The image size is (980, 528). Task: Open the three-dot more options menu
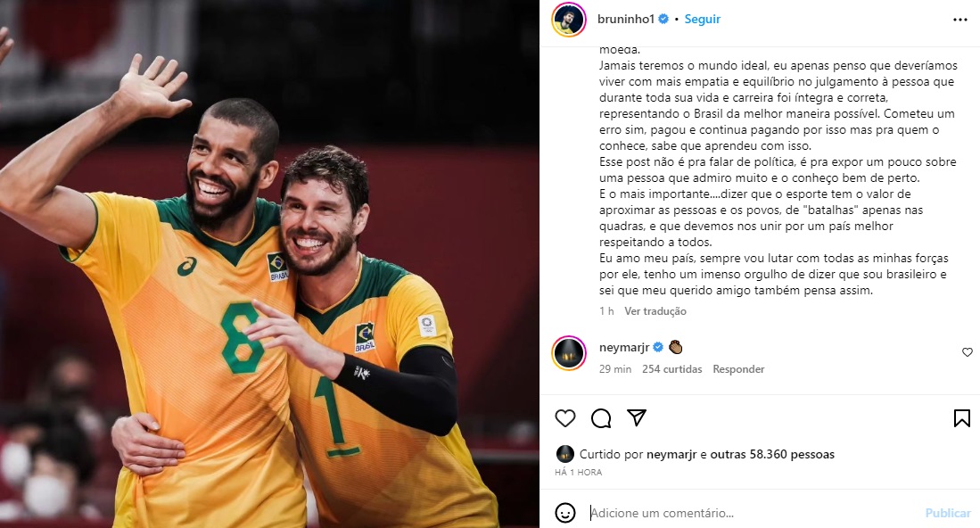(960, 20)
